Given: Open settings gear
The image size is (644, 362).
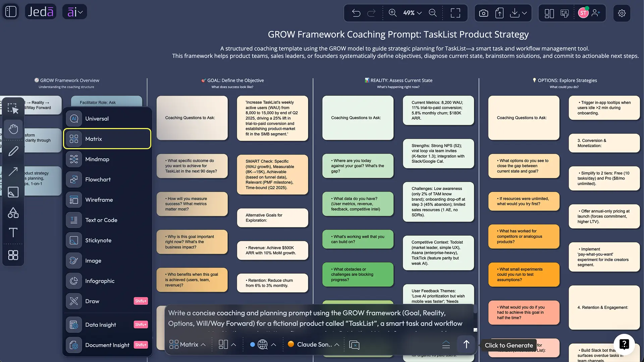Looking at the screenshot, I should pos(622,13).
